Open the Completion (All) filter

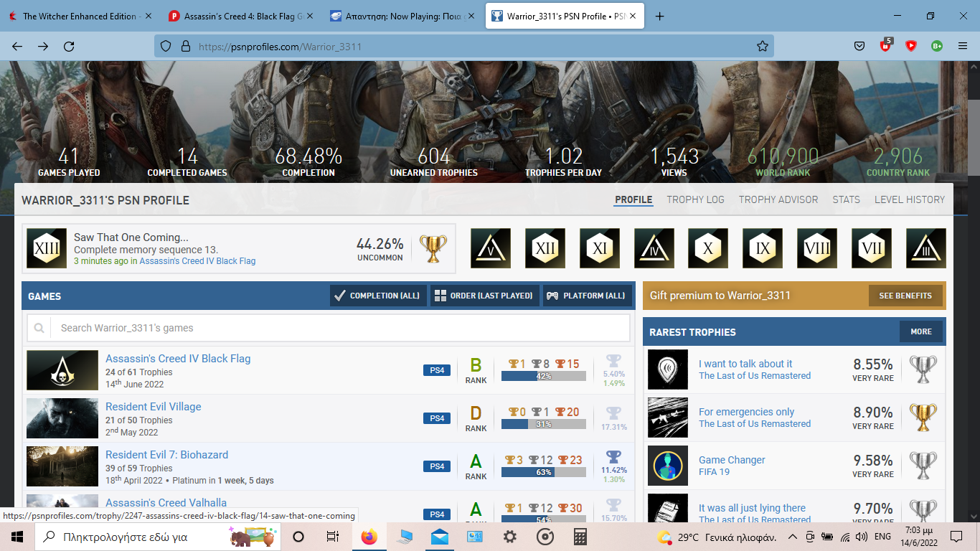point(378,296)
